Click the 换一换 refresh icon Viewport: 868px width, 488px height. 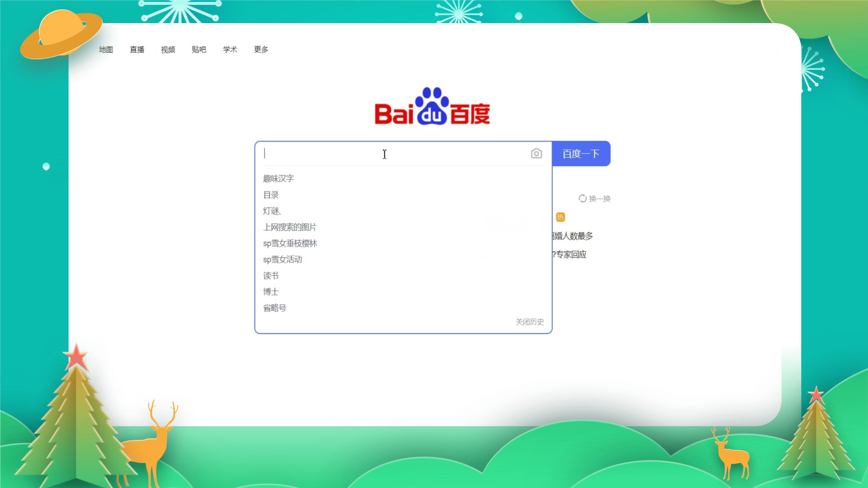click(583, 198)
